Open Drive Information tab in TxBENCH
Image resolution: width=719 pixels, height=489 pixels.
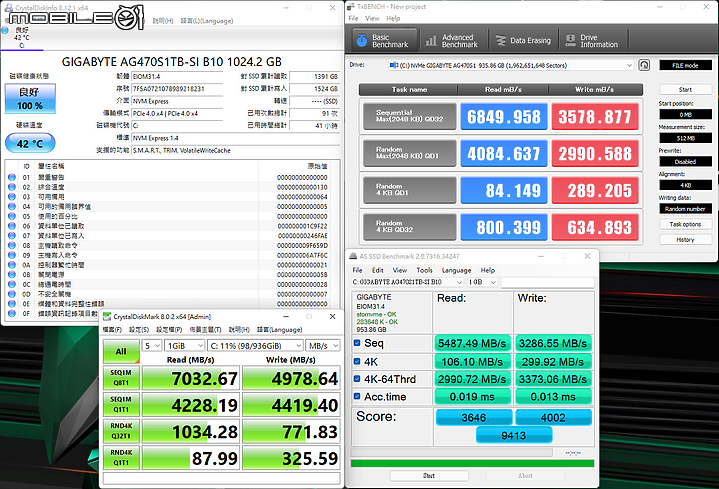[592, 40]
